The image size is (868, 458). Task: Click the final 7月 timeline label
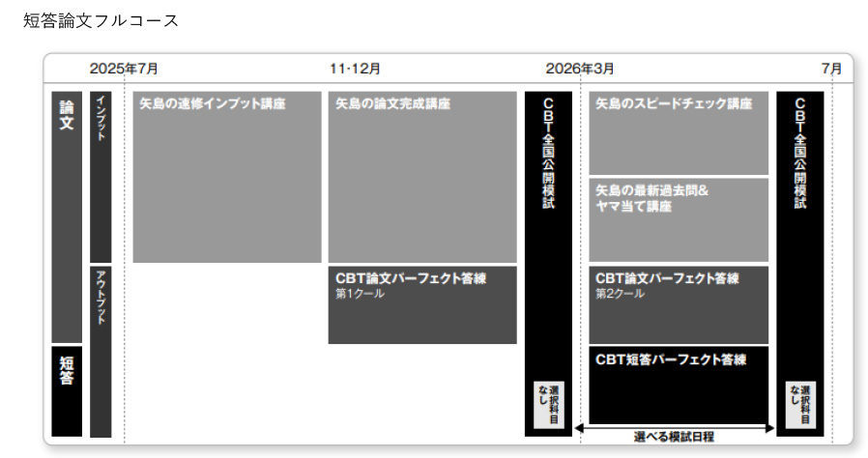(831, 69)
